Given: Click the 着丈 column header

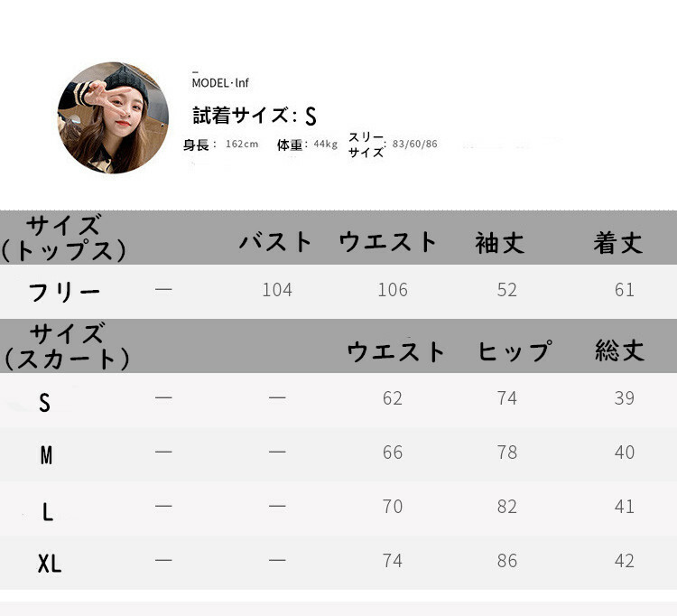Looking at the screenshot, I should tap(618, 242).
